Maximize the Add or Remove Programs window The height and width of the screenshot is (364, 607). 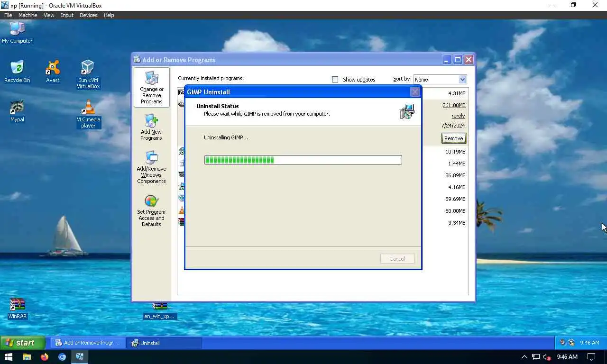[x=458, y=60]
